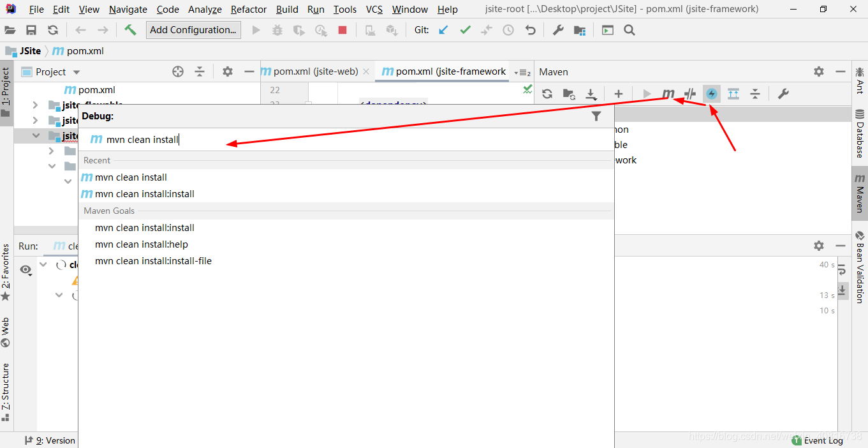Synchronize files from main toolbar
Viewport: 868px width, 448px height.
pos(53,30)
